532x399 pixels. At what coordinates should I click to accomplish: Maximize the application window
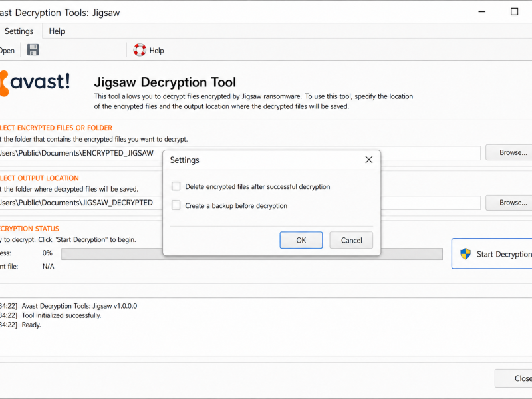[x=514, y=11]
